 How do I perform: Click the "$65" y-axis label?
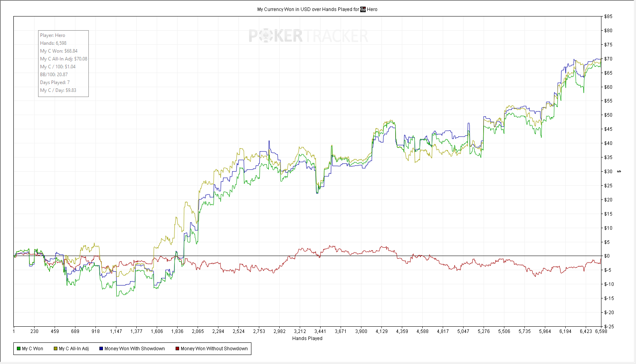click(x=608, y=73)
